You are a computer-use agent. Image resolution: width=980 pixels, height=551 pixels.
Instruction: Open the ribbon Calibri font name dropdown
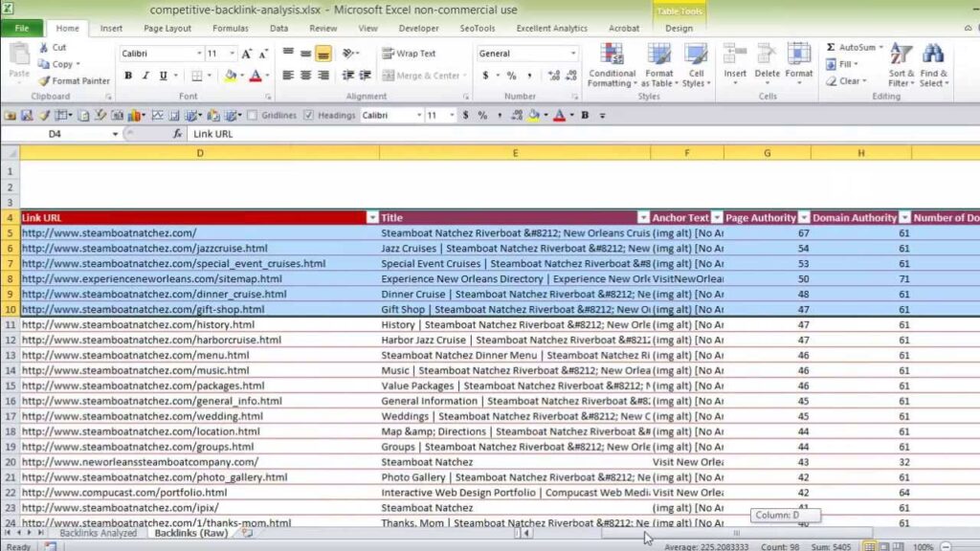click(x=199, y=54)
